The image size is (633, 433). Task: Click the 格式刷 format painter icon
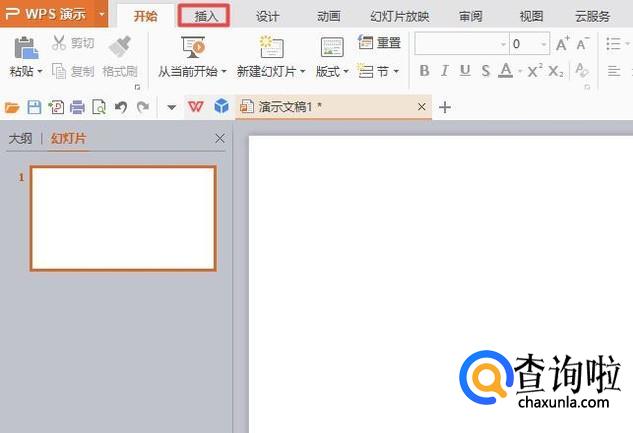pos(119,47)
